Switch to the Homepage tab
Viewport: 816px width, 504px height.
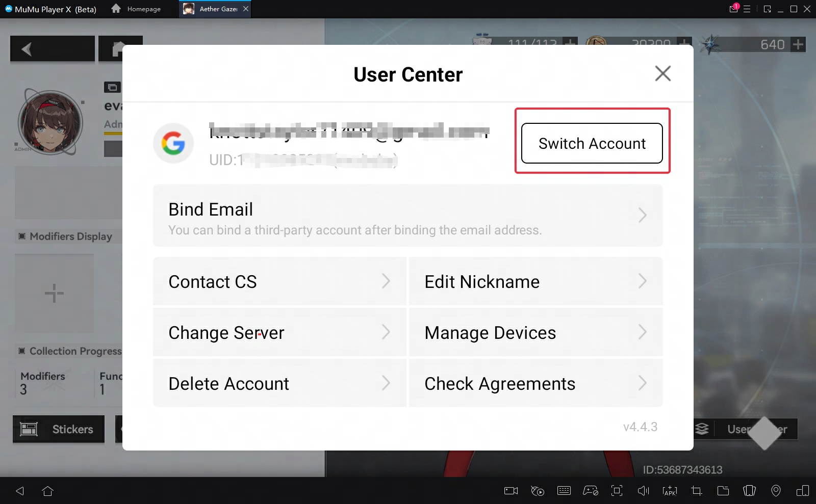pyautogui.click(x=136, y=9)
